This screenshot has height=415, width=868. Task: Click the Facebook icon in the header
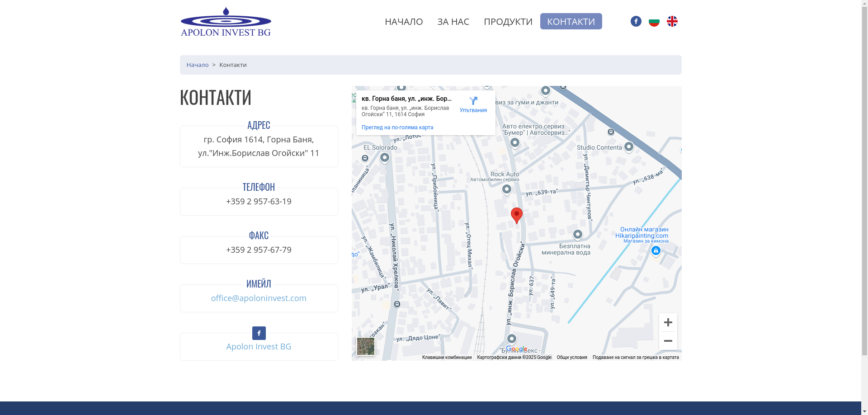(636, 21)
